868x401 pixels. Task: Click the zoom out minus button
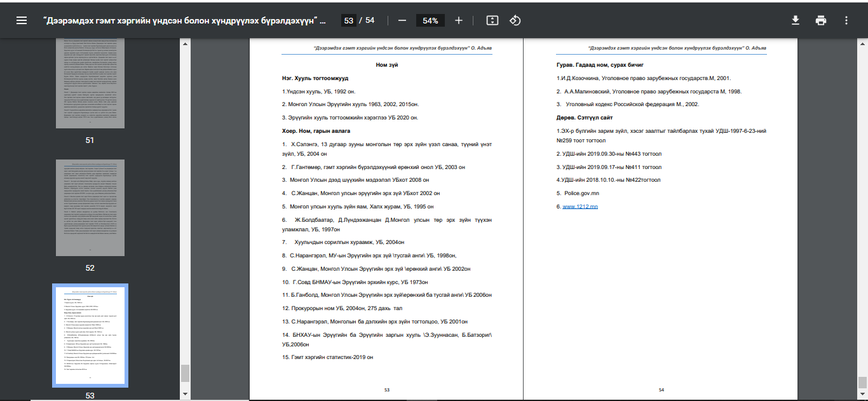(402, 20)
